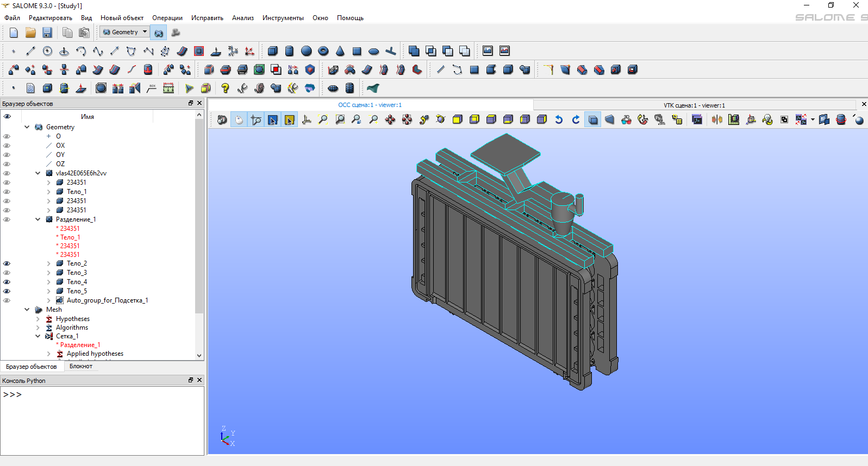Expand the Hypotheses tree node
Viewport: 868px width, 466px height.
click(38, 319)
